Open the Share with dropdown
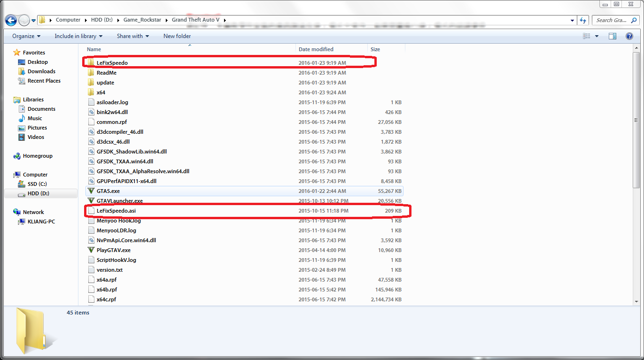The height and width of the screenshot is (360, 644). [x=133, y=36]
